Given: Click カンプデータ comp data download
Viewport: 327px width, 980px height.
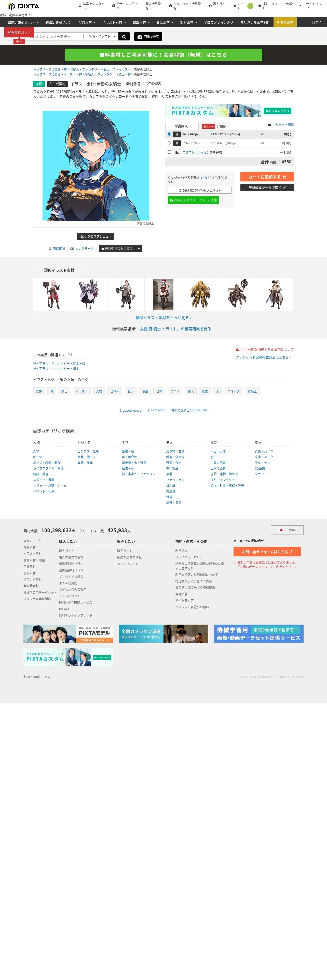Looking at the screenshot, I should coord(82,248).
